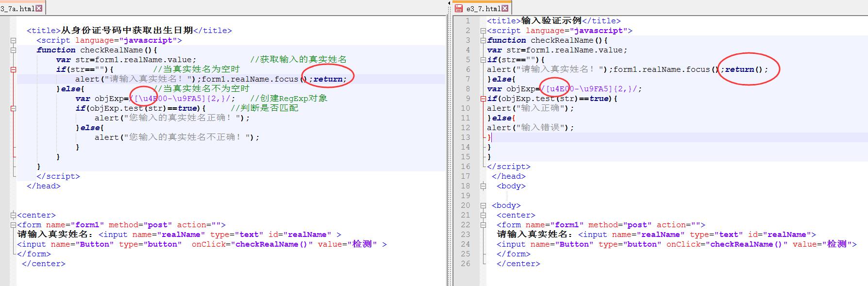Image resolution: width=868 pixels, height=286 pixels.
Task: Click onClick="checkRealName()" on line 24
Action: tap(727, 244)
